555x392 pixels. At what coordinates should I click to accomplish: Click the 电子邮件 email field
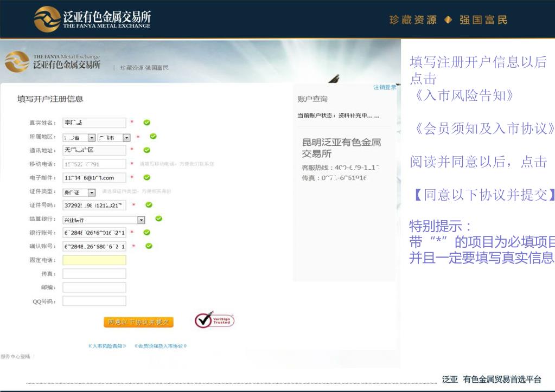click(94, 178)
